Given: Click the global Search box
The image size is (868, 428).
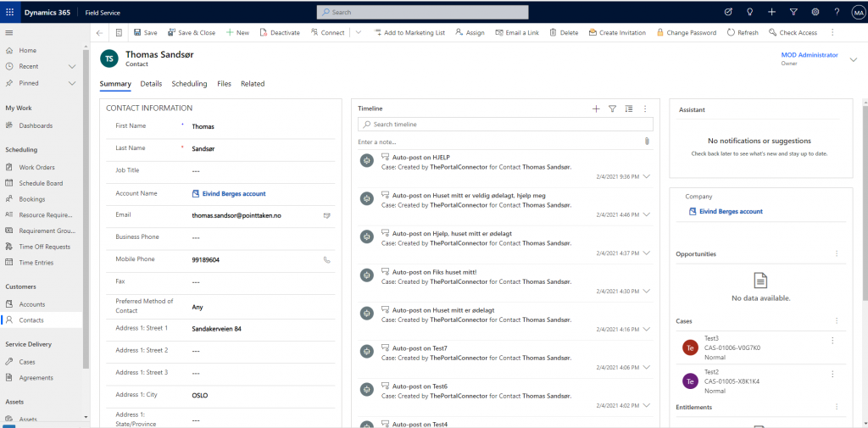Looking at the screenshot, I should click(x=422, y=12).
